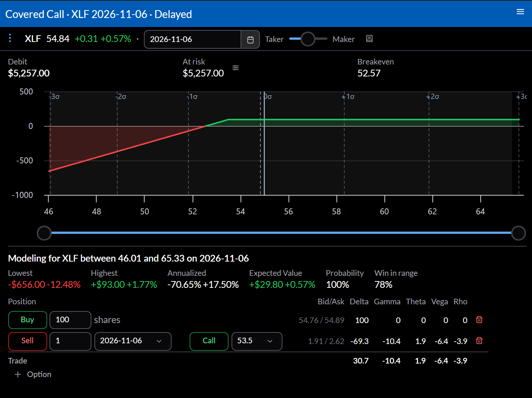This screenshot has height=398, width=532.
Task: Click the Breakeven value 52.57
Action: pos(369,73)
